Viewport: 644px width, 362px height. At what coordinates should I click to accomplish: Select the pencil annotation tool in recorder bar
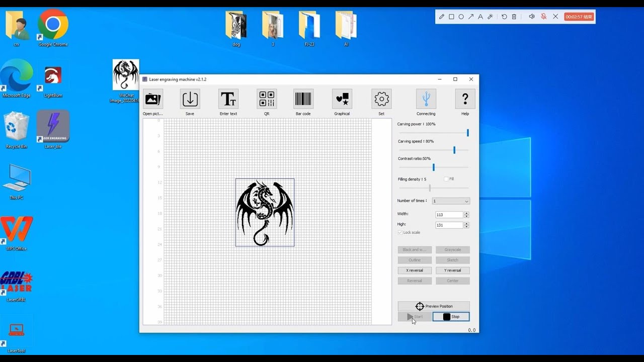pos(442,17)
